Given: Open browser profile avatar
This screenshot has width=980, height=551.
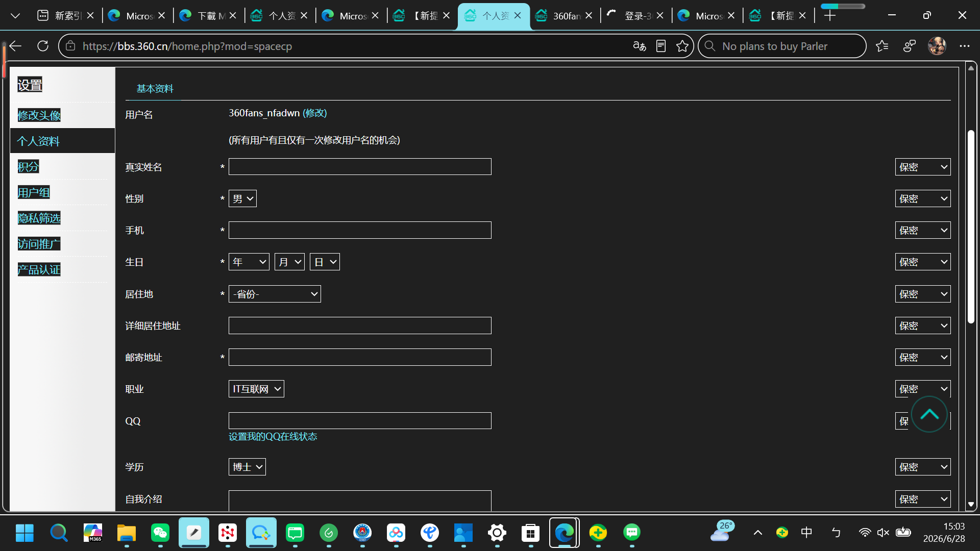Looking at the screenshot, I should (937, 46).
